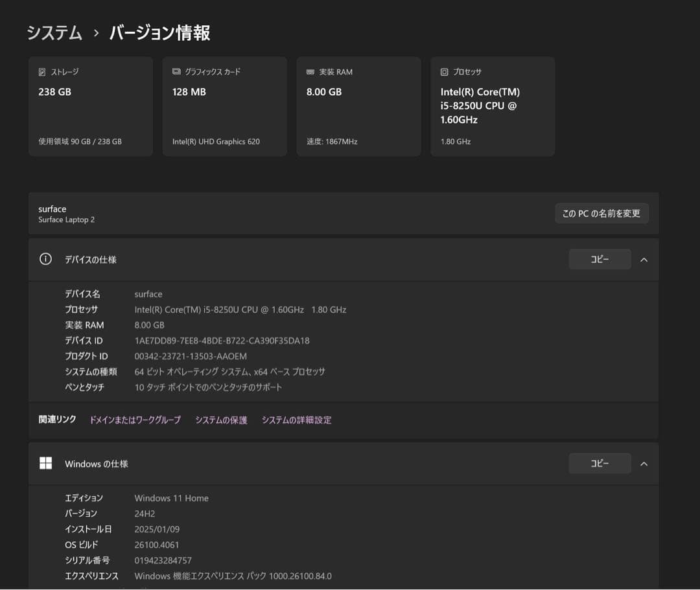Select device ID 1AE7DD89-7EE8-4BDE-B722-CA390F35DA18
This screenshot has width=700, height=590.
[222, 341]
